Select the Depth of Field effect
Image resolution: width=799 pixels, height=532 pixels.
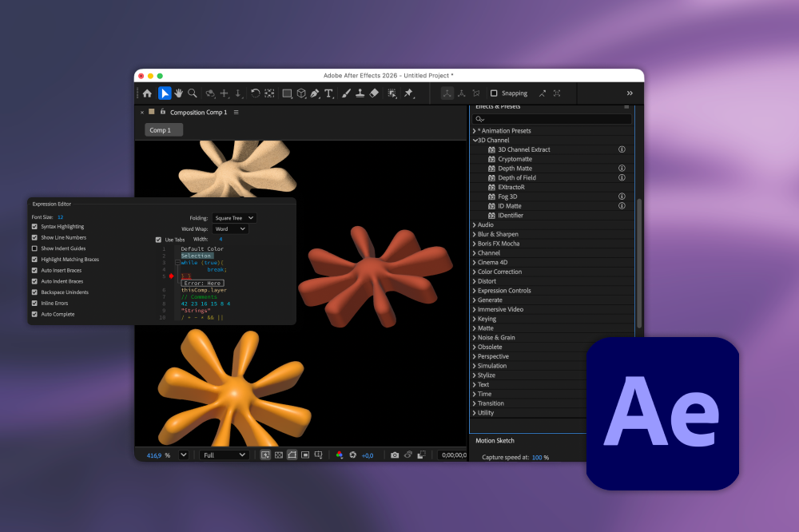(x=517, y=178)
